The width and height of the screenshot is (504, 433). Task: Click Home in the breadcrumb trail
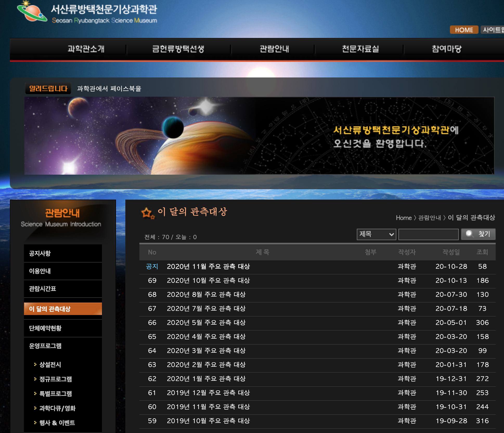[403, 218]
